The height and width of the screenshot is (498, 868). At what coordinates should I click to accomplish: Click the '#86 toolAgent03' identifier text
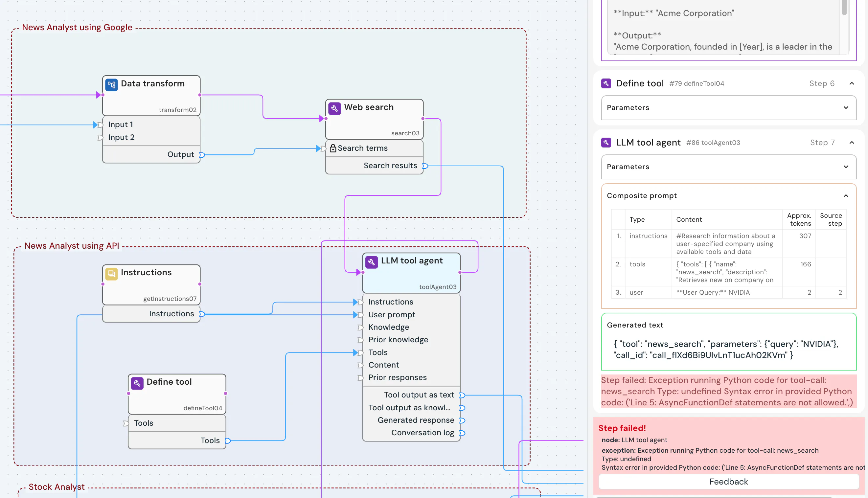pos(713,143)
